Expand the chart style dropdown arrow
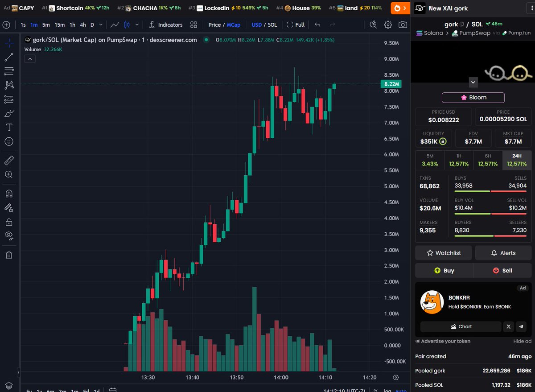The image size is (535, 392). pyautogui.click(x=137, y=25)
